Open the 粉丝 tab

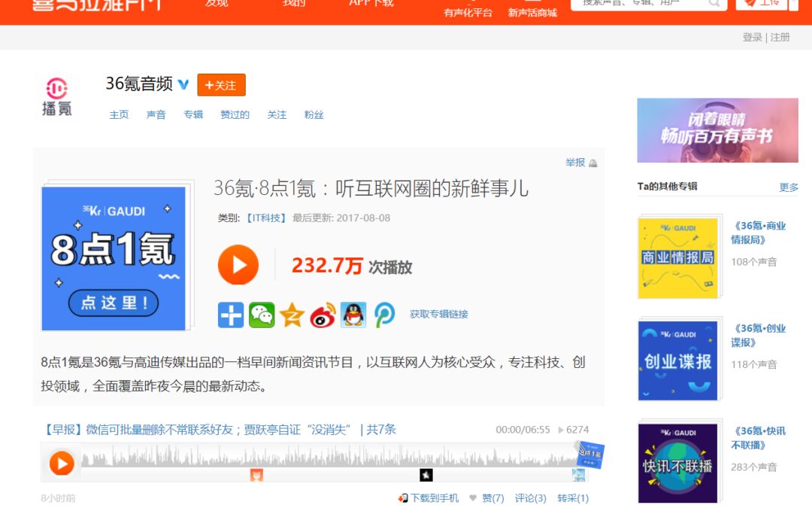[314, 114]
